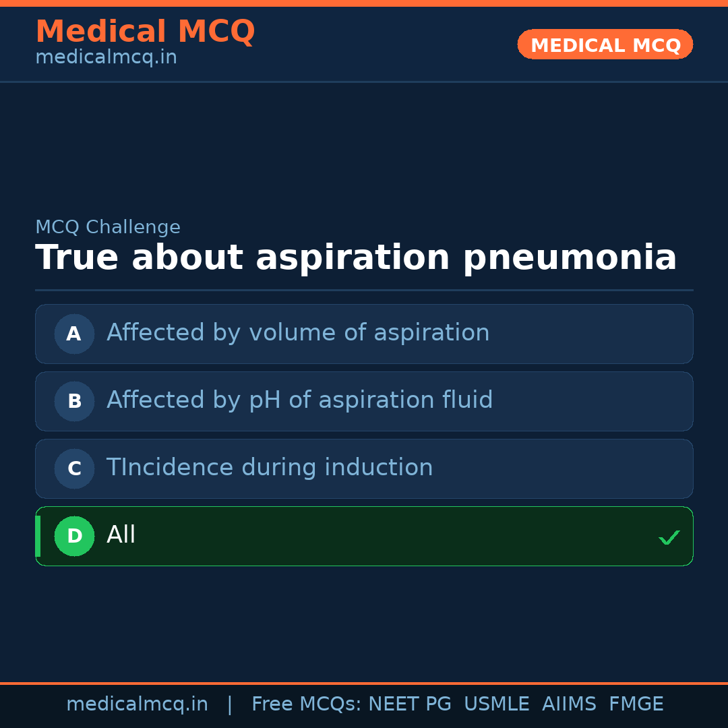The image size is (728, 728).
Task: Click the "MCQ Challenge" label
Action: 108,228
